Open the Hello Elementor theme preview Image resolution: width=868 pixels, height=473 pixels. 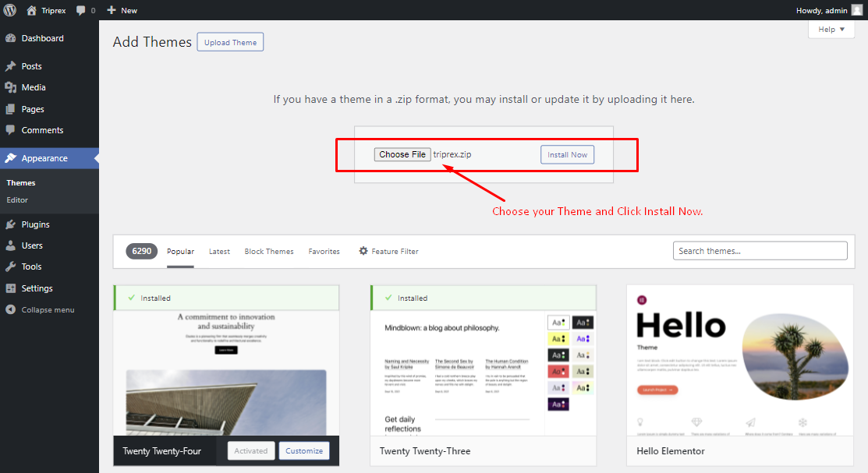pyautogui.click(x=740, y=360)
